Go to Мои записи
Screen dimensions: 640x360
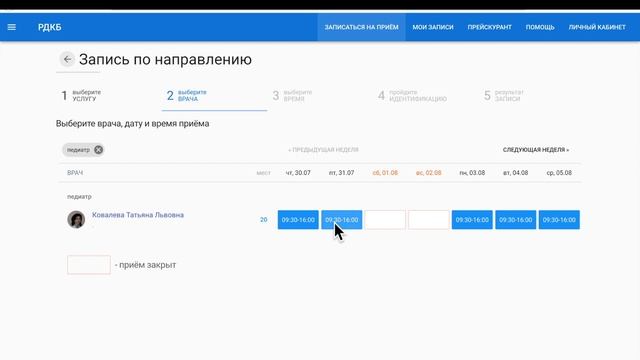(433, 27)
